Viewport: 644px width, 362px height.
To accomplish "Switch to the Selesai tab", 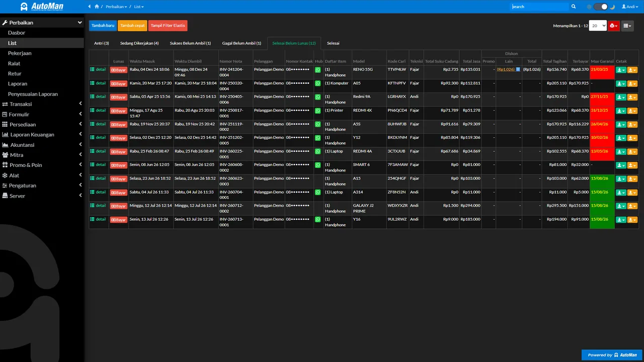I will click(x=333, y=43).
